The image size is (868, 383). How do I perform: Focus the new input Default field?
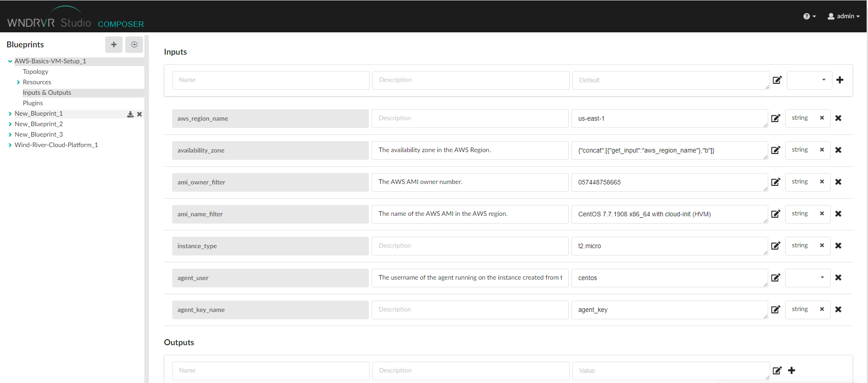point(671,80)
